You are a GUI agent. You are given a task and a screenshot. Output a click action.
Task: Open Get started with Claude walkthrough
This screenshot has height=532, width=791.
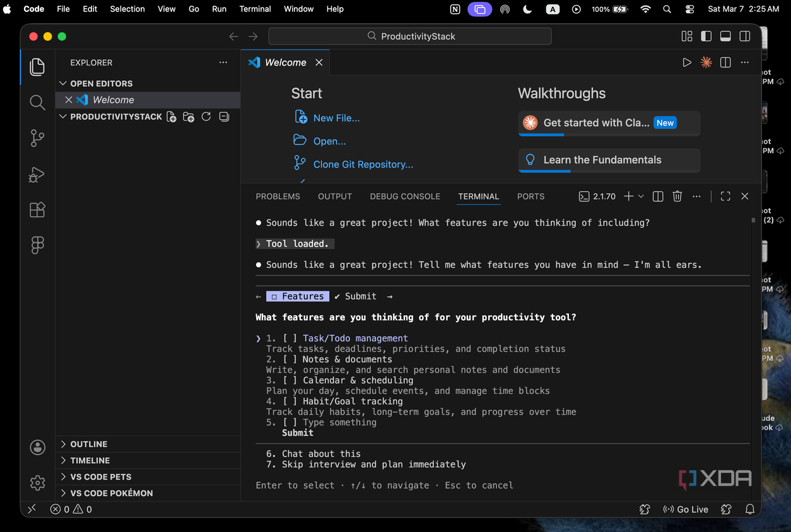(609, 124)
